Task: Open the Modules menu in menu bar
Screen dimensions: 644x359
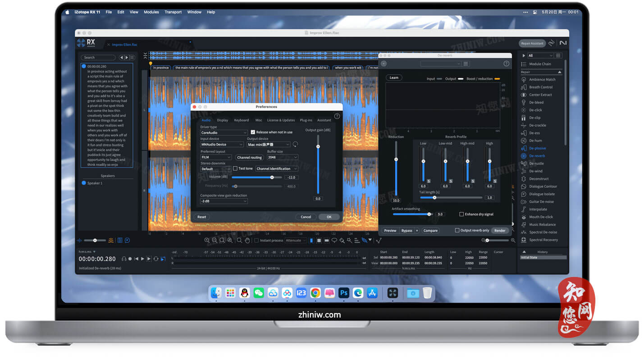Action: coord(151,12)
